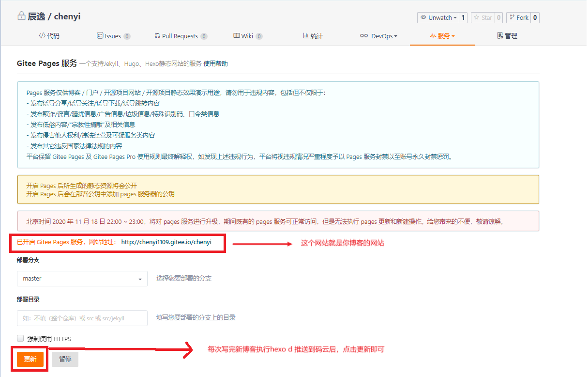Image resolution: width=588 pixels, height=377 pixels.
Task: Click the 发布欺诈/谣言 rule line
Action: pyautogui.click(x=123, y=114)
